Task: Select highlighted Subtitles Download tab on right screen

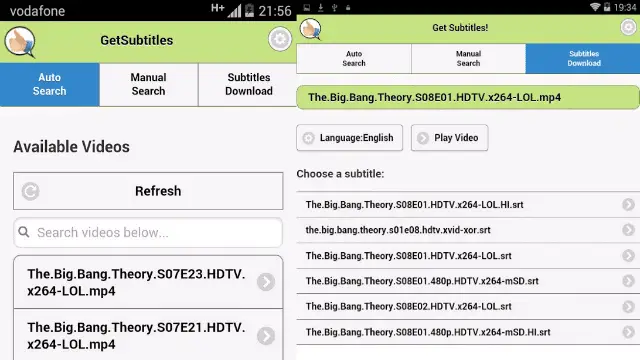Action: (583, 59)
